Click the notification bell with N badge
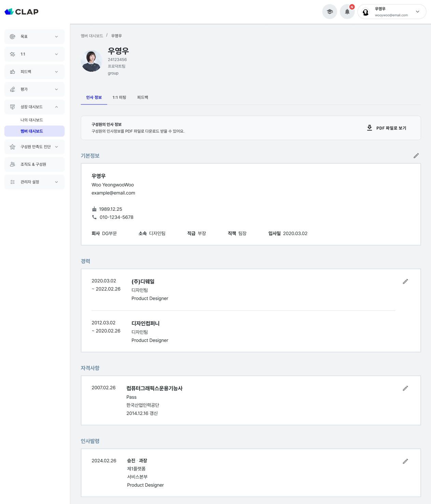The width and height of the screenshot is (431, 504). pos(347,12)
